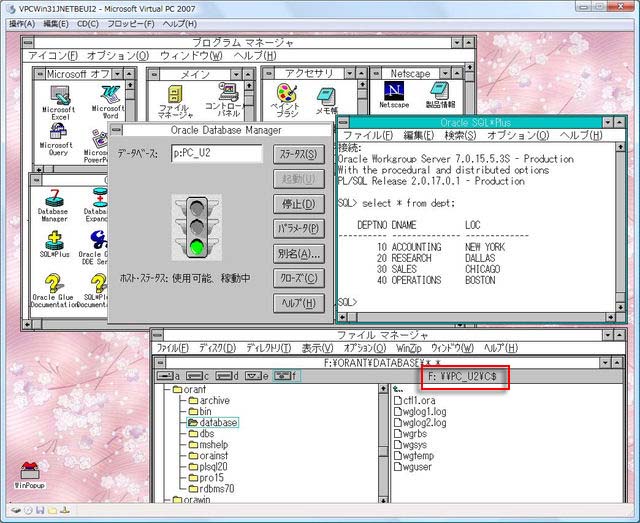Select the wgrbs file

tap(411, 434)
